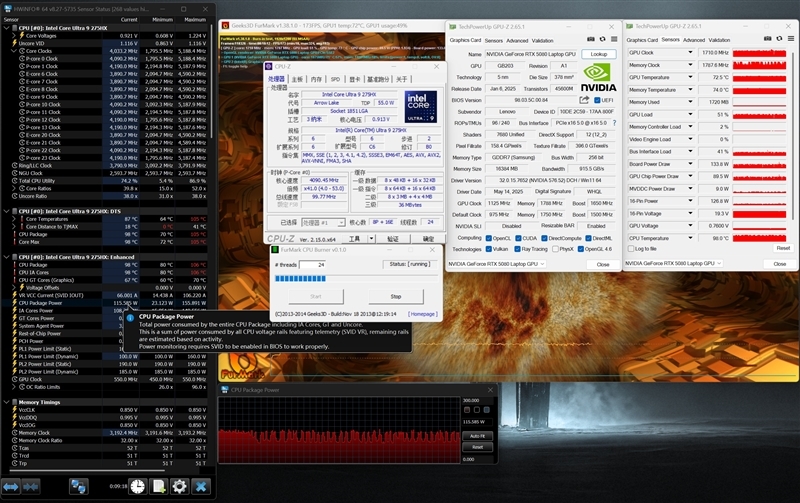Collapse the Memory Timings group in HWiNFO
The height and width of the screenshot is (503, 800).
coord(6,402)
